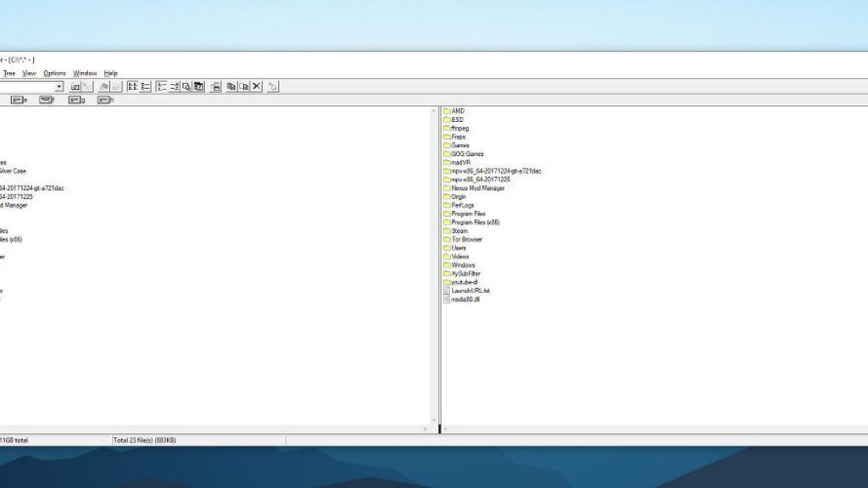The width and height of the screenshot is (868, 488).
Task: Select the msdia80.dll file
Action: [x=465, y=299]
